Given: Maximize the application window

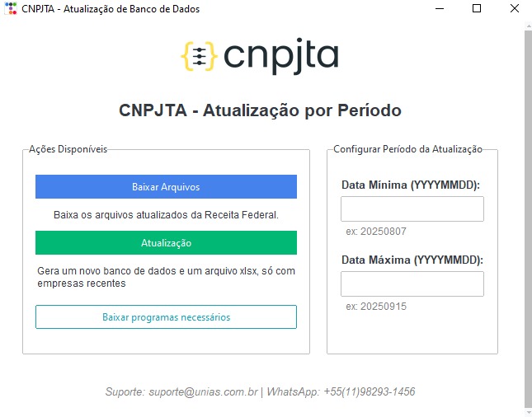Looking at the screenshot, I should coord(477,9).
